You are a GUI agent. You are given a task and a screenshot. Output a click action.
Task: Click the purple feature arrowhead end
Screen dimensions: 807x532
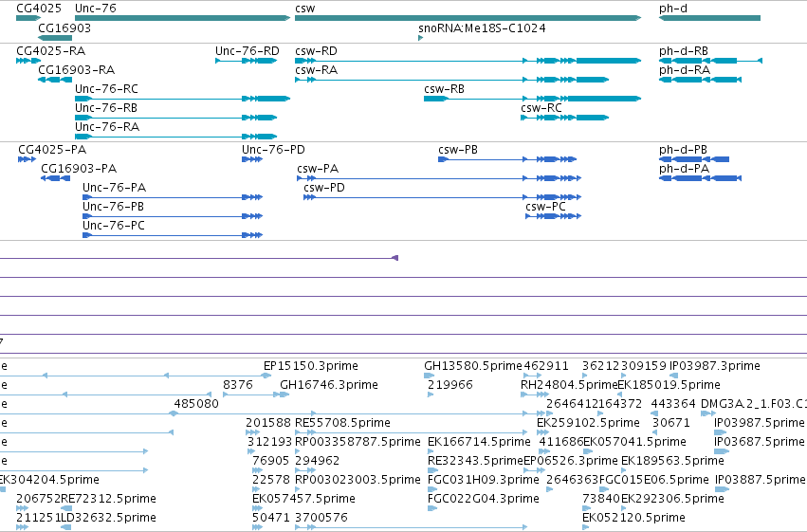[x=395, y=258]
